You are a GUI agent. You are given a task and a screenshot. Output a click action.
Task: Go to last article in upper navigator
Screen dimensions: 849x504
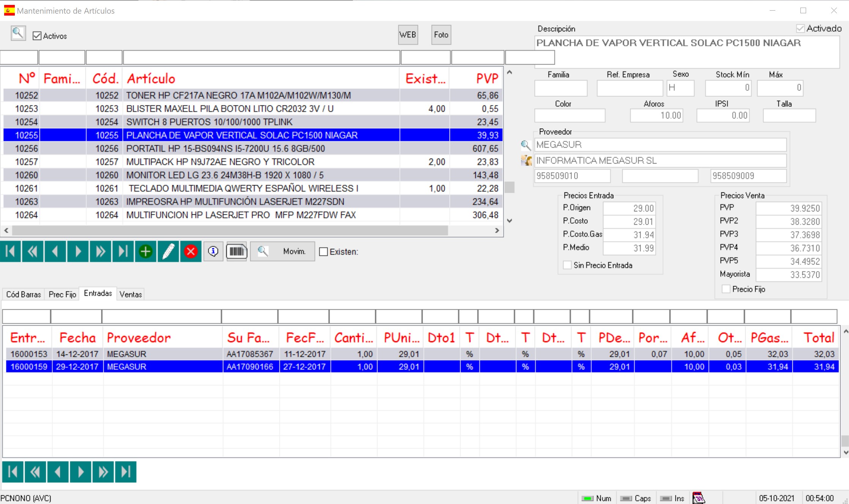coord(123,251)
